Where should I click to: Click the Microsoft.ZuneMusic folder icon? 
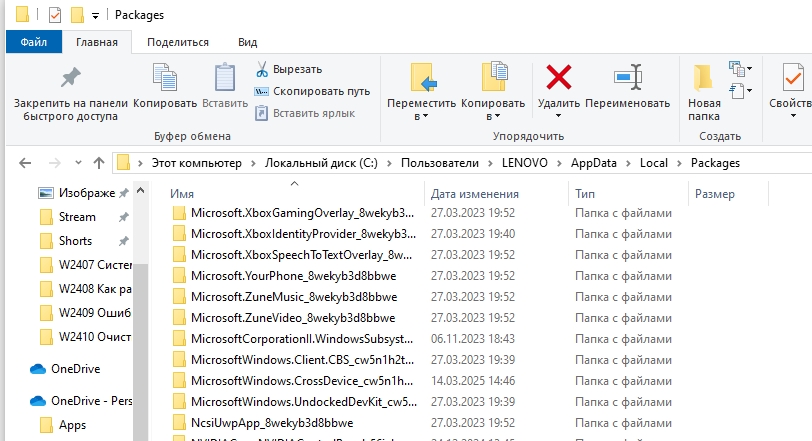click(179, 297)
